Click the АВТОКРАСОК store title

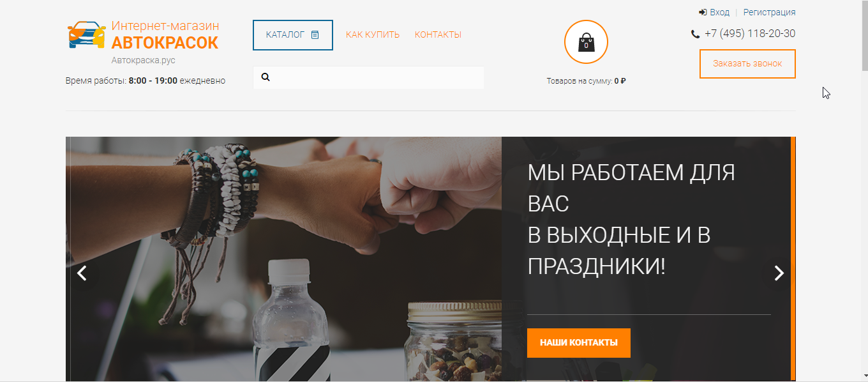click(x=165, y=43)
